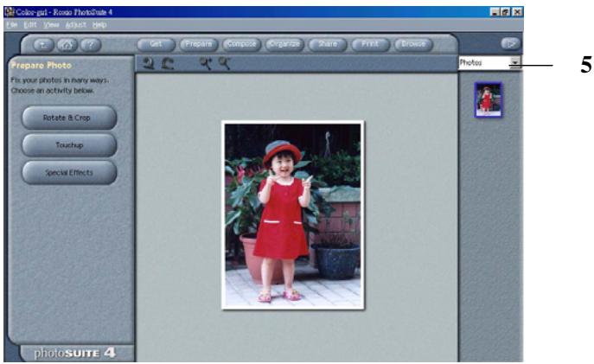Open the Edit menu

click(30, 25)
